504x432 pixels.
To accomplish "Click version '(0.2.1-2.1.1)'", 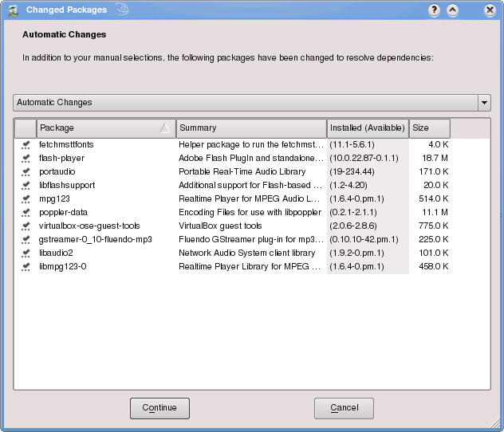I will (x=353, y=213).
